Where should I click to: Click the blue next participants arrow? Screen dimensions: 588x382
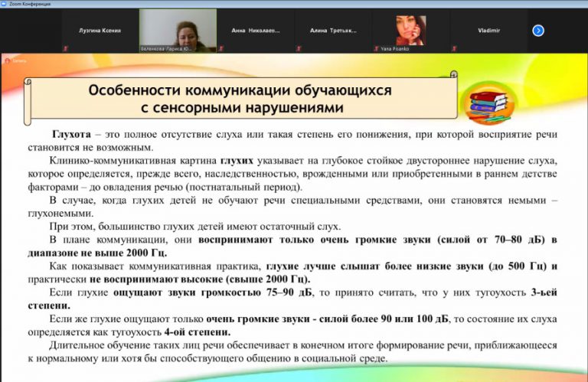(538, 31)
